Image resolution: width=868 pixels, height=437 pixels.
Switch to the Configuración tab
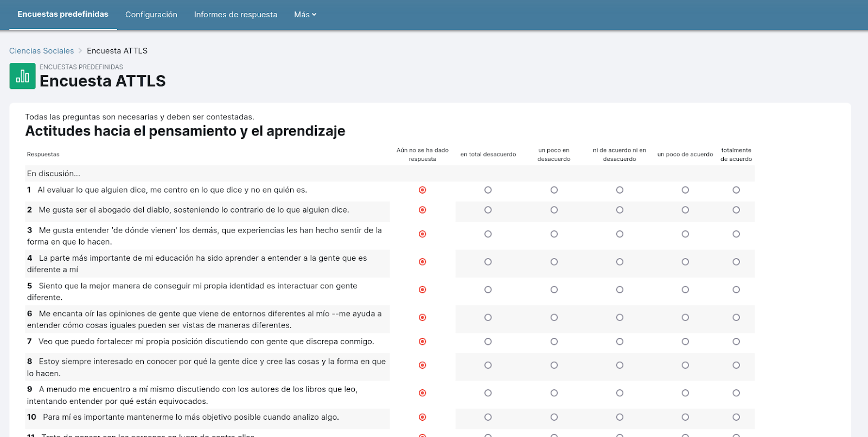(151, 15)
